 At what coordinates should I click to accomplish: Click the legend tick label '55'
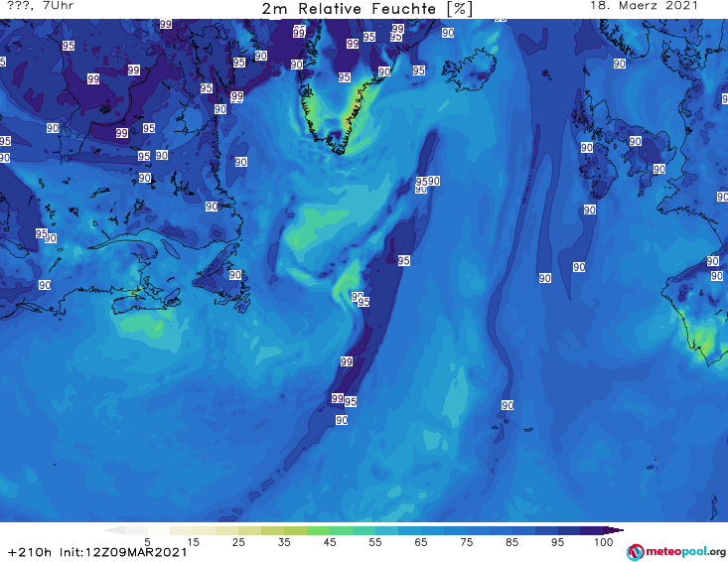[x=375, y=542]
